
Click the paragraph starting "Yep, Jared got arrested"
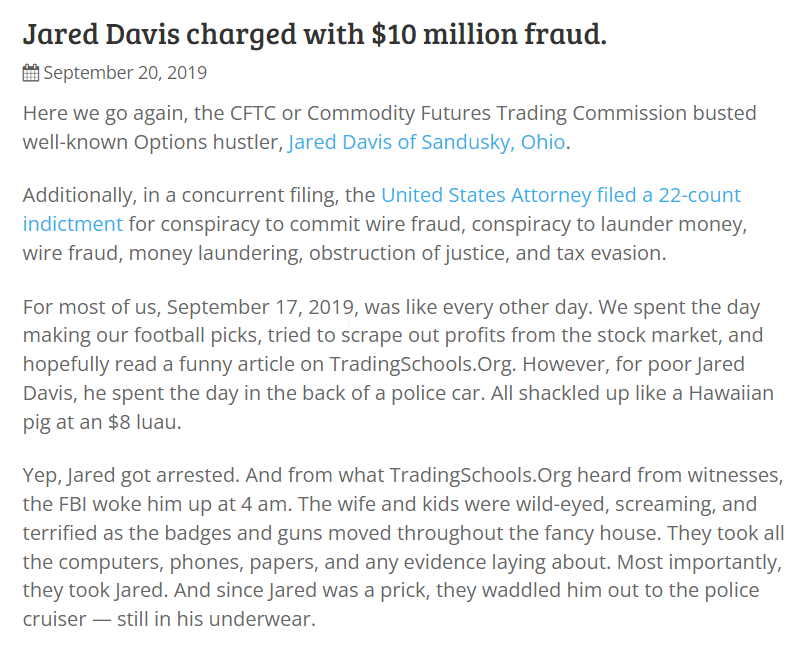(404, 547)
